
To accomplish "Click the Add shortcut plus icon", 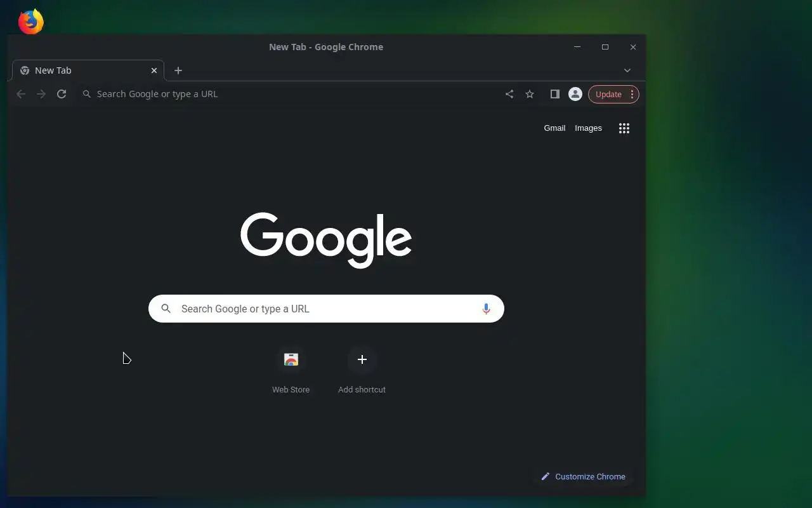I will pos(362,359).
